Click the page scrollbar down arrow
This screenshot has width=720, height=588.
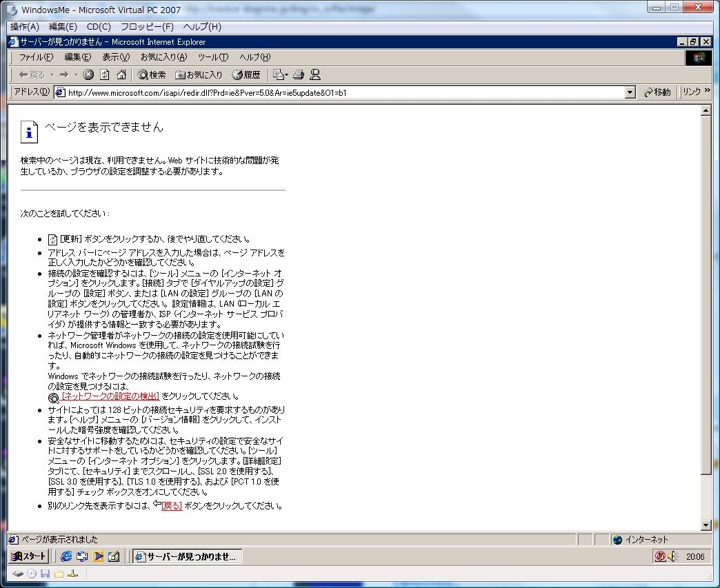click(706, 525)
